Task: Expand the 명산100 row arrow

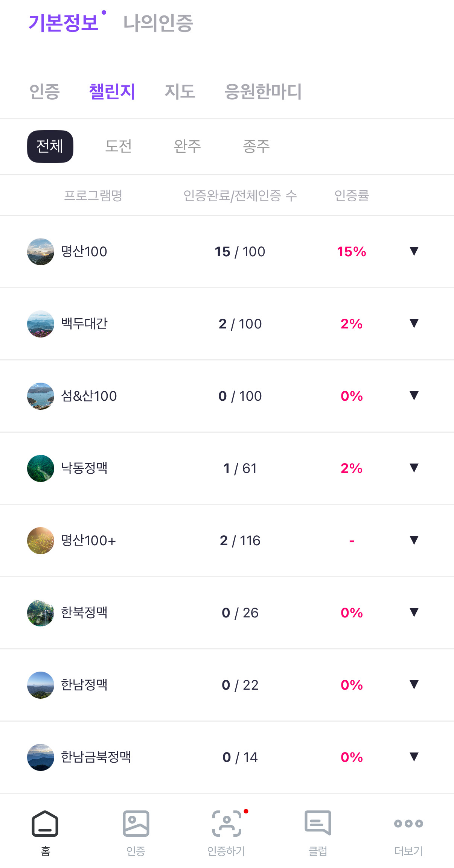Action: pos(414,251)
